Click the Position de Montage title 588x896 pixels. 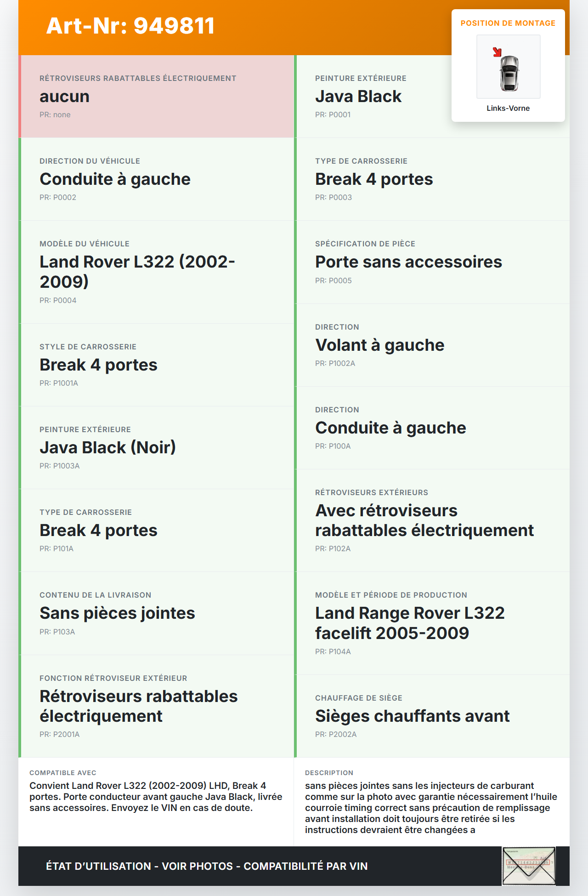coord(508,23)
